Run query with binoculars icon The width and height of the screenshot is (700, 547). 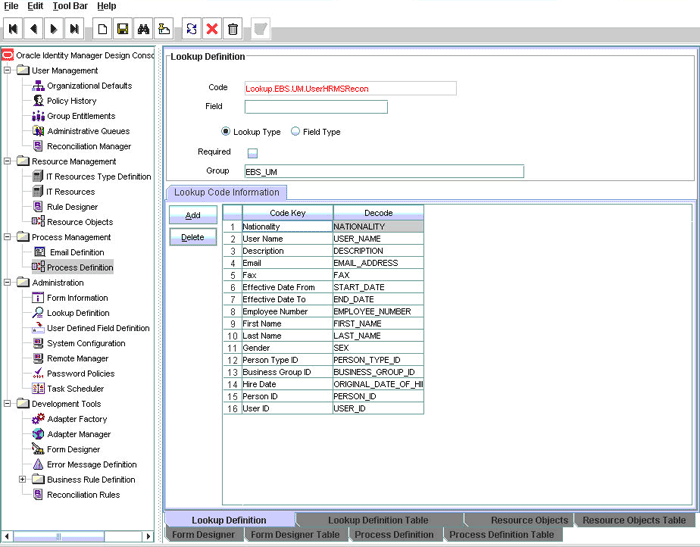pyautogui.click(x=143, y=29)
